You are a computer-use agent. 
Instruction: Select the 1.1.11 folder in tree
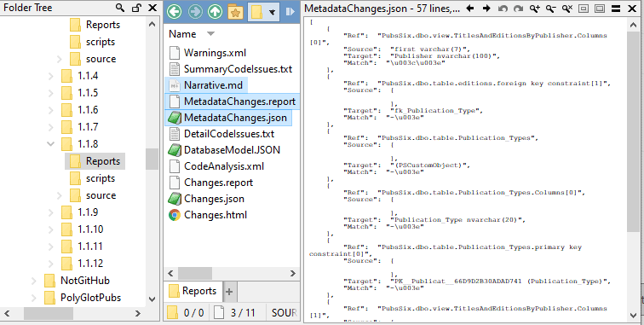point(82,247)
